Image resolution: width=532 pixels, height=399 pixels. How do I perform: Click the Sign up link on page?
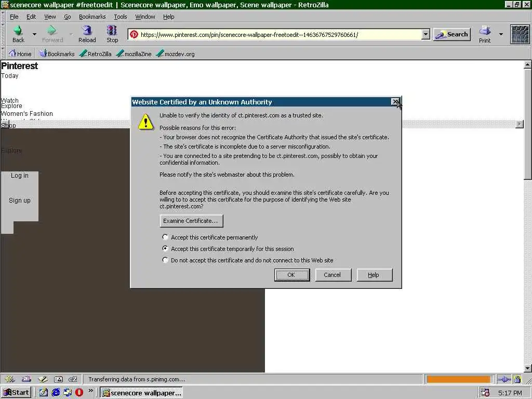click(x=19, y=200)
